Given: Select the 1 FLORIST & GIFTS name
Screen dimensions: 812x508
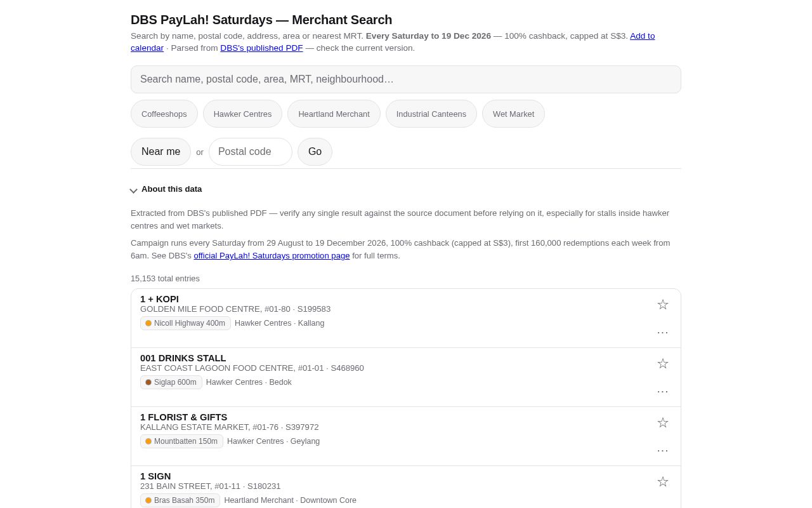Looking at the screenshot, I should click(x=183, y=417).
